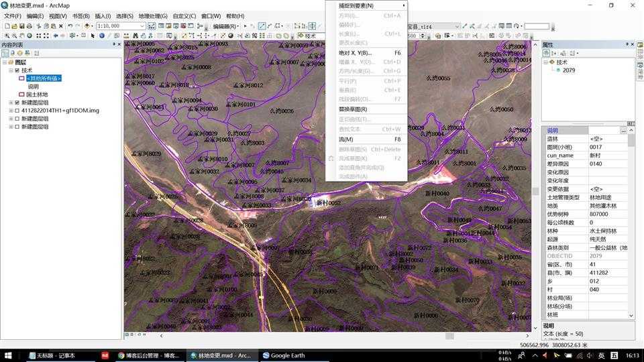The width and height of the screenshot is (644, 362).
Task: Collapse the 技术 layer in contents tree
Action: [x=11, y=70]
